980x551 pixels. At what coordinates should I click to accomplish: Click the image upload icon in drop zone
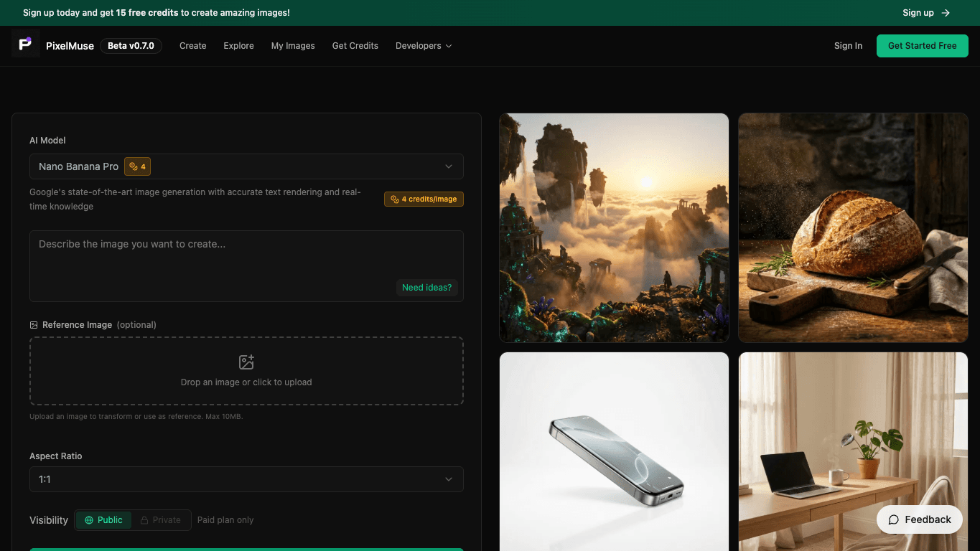pos(246,362)
